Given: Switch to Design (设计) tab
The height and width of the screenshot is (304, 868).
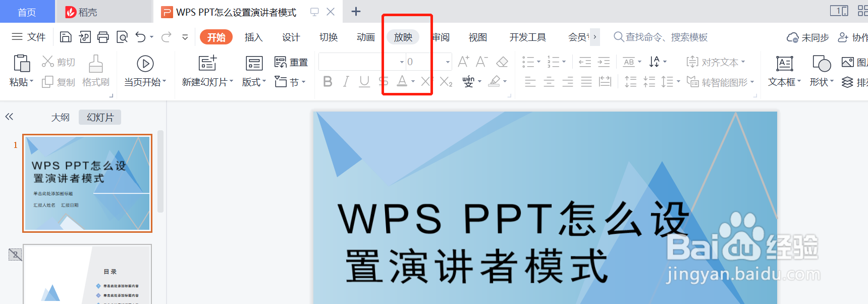Looking at the screenshot, I should pos(291,37).
